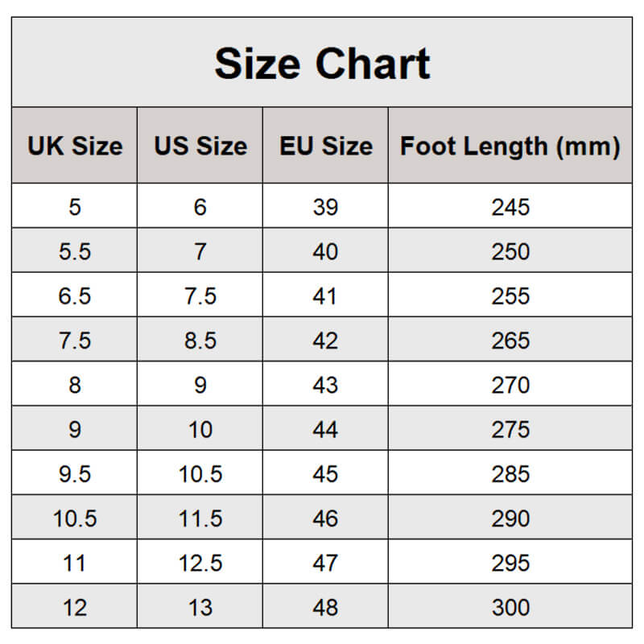Click the 265 foot length value

[x=510, y=341]
